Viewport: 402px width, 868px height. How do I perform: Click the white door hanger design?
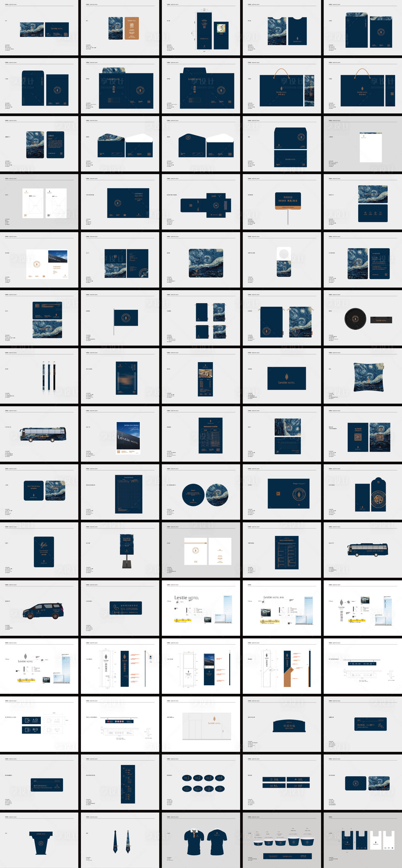[x=284, y=262]
